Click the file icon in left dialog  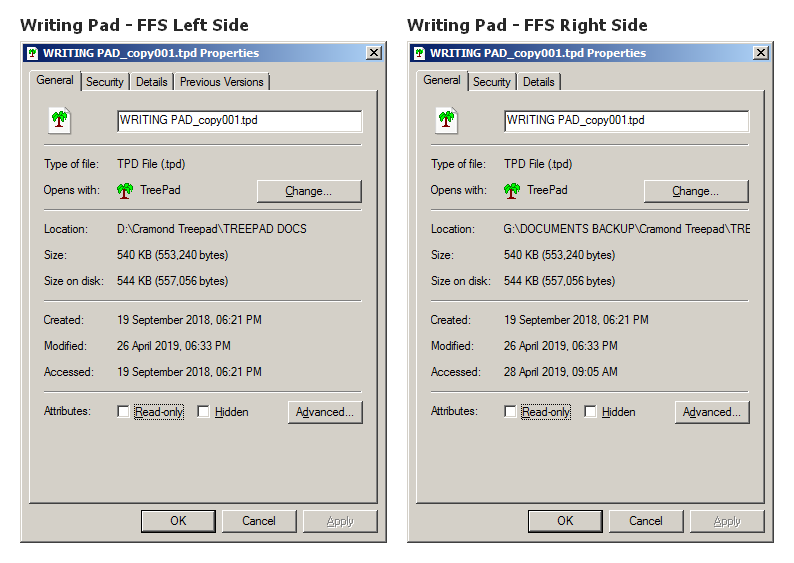[x=59, y=121]
